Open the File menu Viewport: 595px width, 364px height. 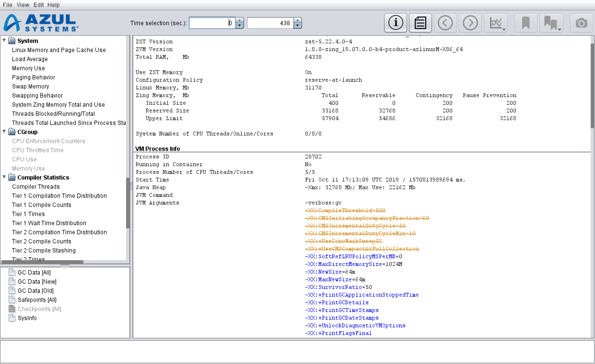[7, 5]
